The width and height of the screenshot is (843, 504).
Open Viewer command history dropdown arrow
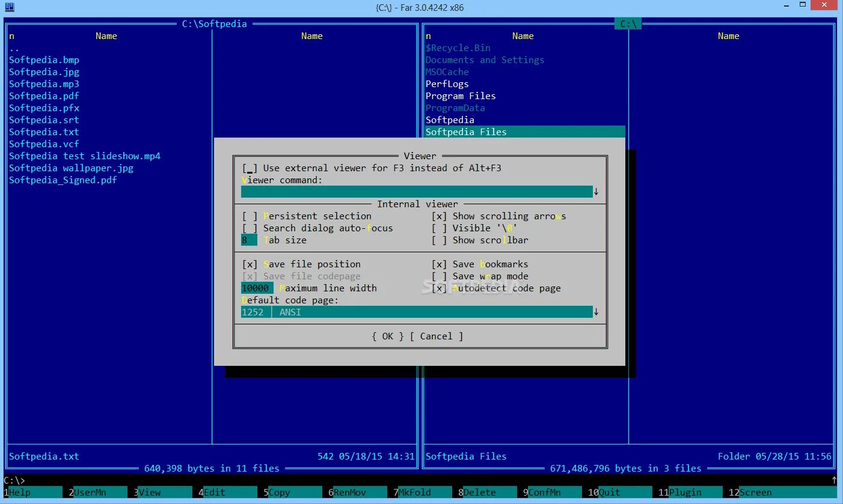coord(596,192)
